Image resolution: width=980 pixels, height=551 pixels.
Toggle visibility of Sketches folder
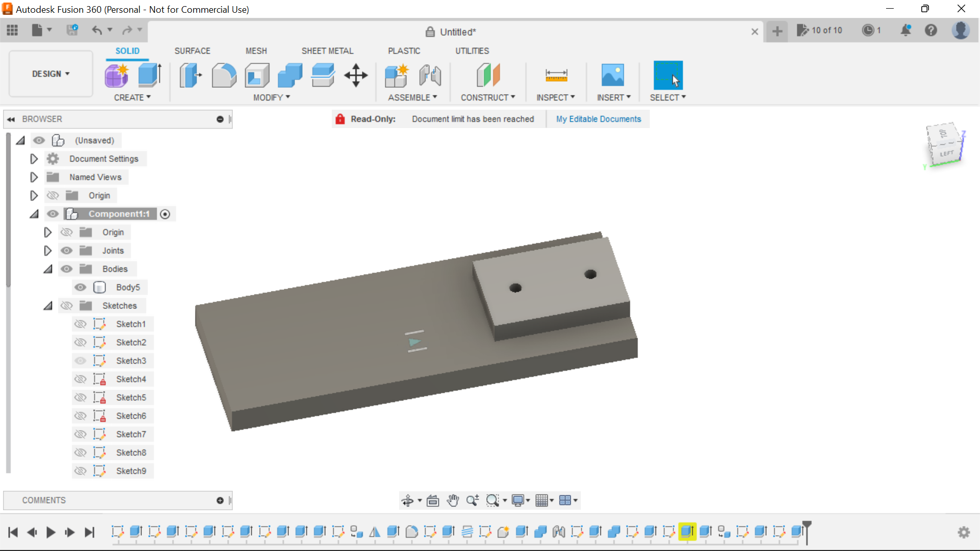[x=66, y=306]
